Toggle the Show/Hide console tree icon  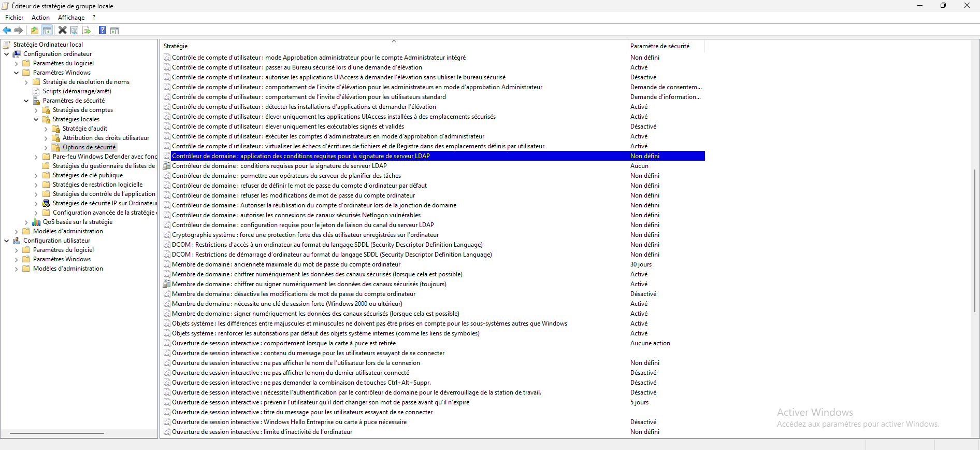tap(47, 31)
